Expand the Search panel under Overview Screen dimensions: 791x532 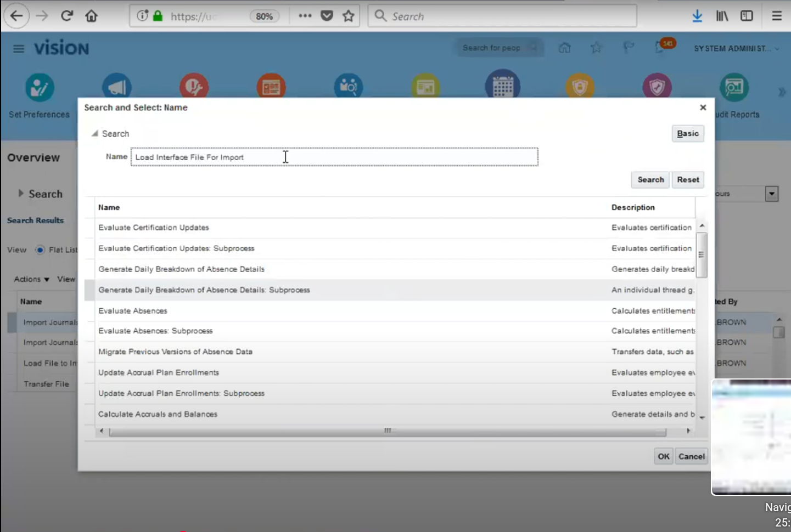tap(21, 194)
